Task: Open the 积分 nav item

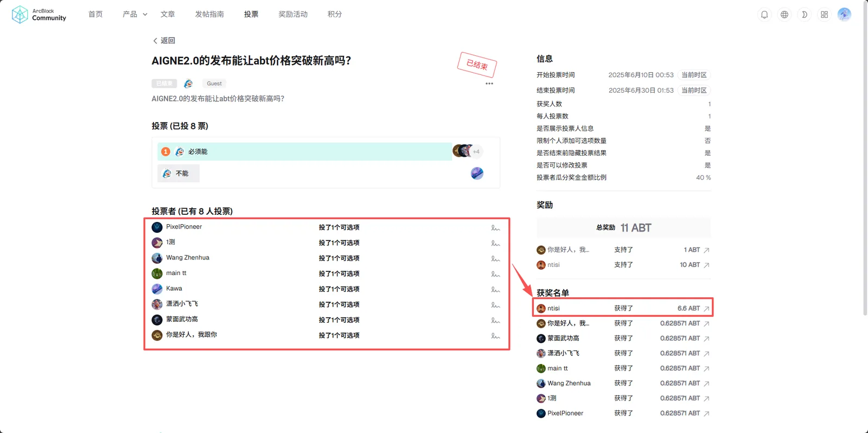Action: click(x=335, y=14)
